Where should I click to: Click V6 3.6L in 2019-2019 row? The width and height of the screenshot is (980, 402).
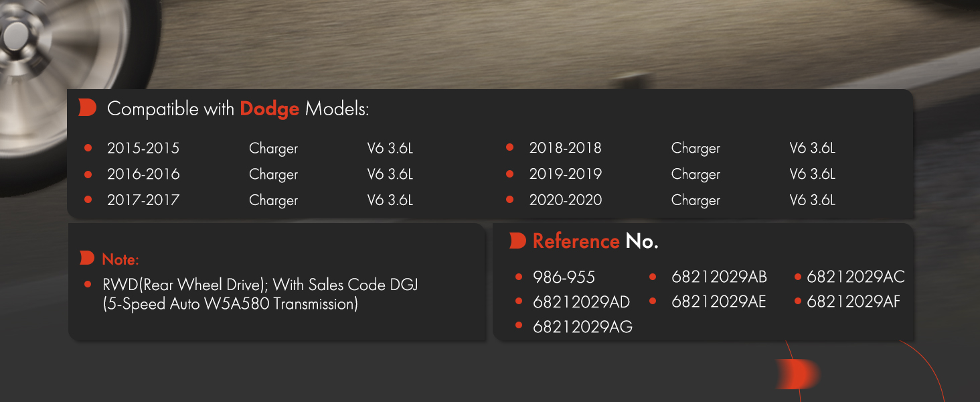[813, 174]
